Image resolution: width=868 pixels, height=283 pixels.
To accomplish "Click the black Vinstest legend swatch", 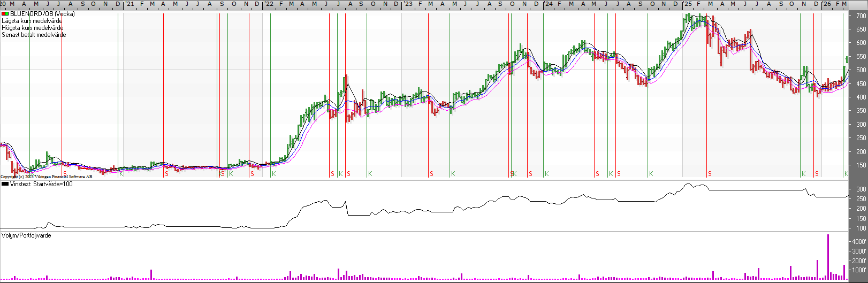I will coord(5,184).
